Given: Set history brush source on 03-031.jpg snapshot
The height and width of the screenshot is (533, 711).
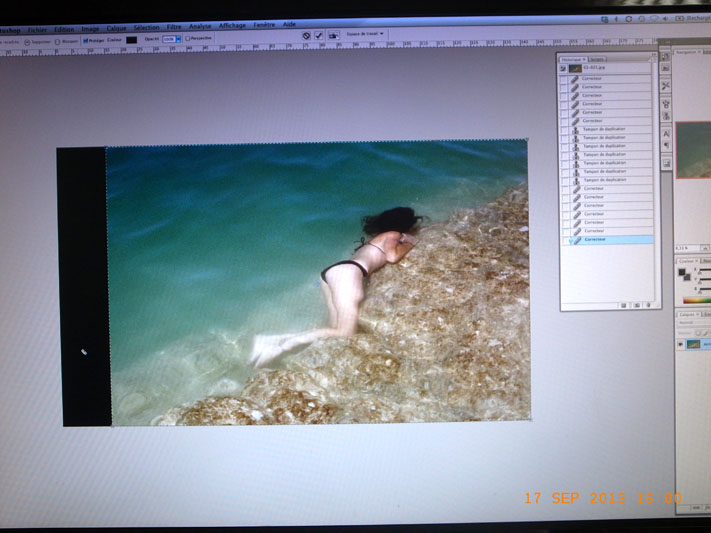Looking at the screenshot, I should tap(563, 68).
